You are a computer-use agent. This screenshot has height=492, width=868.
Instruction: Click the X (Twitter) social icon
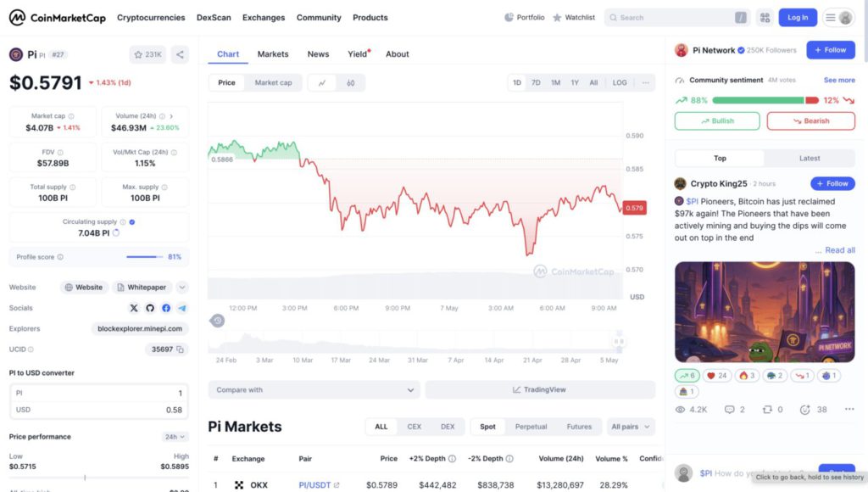pos(134,308)
